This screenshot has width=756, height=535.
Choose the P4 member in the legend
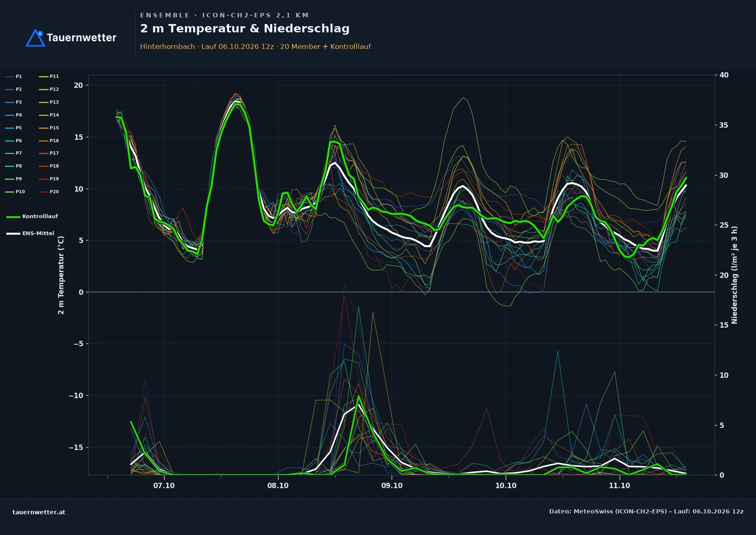14,115
